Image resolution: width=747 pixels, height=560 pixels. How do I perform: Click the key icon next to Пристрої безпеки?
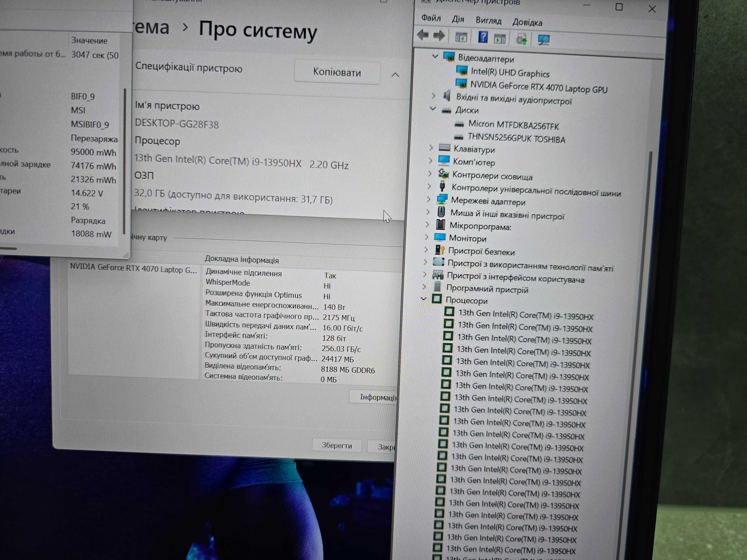click(439, 250)
